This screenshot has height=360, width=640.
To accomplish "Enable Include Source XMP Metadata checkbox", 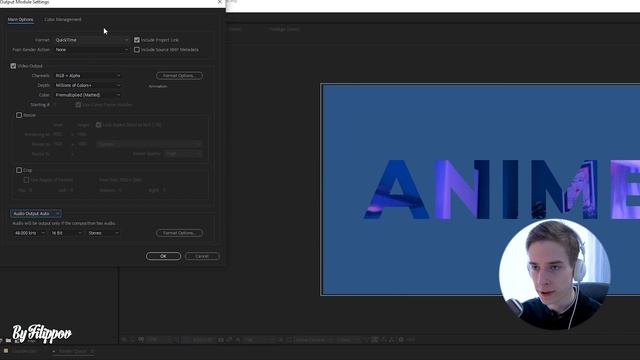I will pos(137,50).
